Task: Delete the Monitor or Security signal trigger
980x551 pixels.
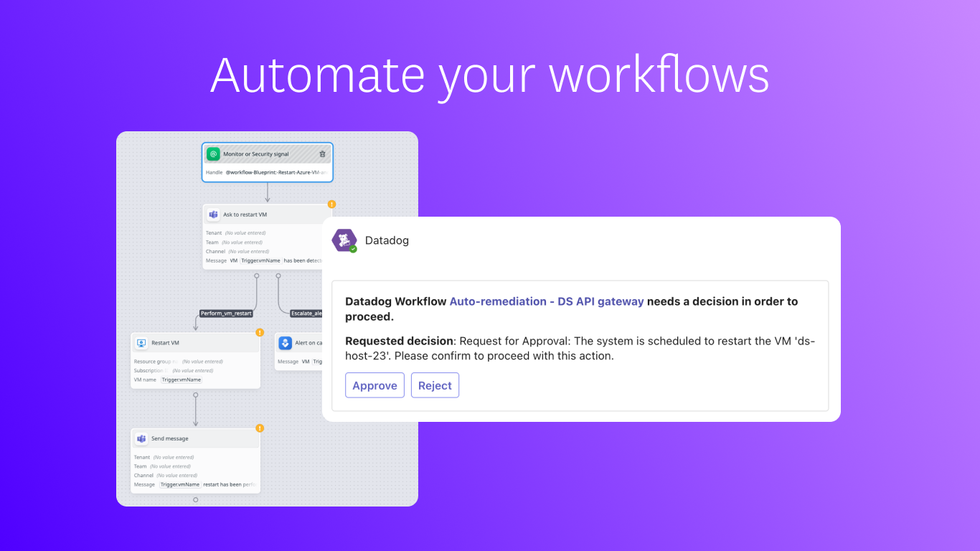Action: click(x=322, y=154)
